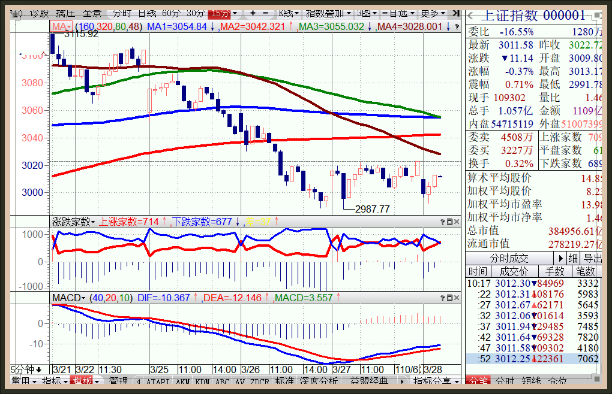Click the low price label 2987.77
612x394 pixels.
tap(372, 209)
